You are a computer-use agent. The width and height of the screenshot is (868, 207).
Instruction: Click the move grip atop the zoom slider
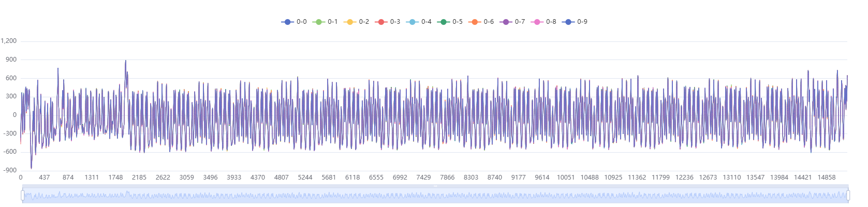tap(435, 186)
